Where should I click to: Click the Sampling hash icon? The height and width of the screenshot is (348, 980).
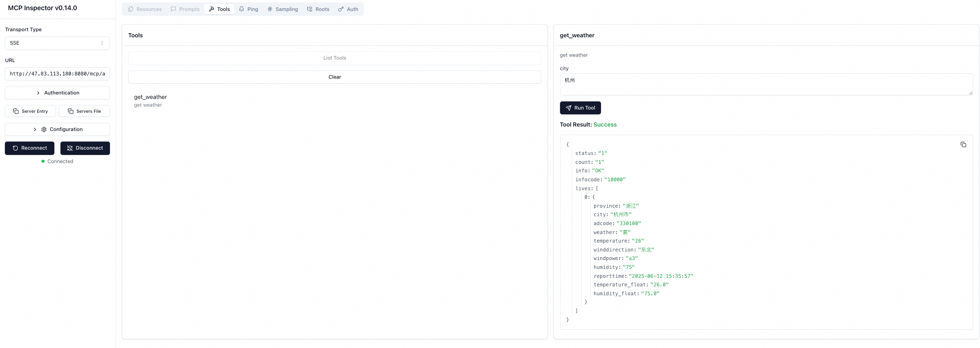point(270,9)
